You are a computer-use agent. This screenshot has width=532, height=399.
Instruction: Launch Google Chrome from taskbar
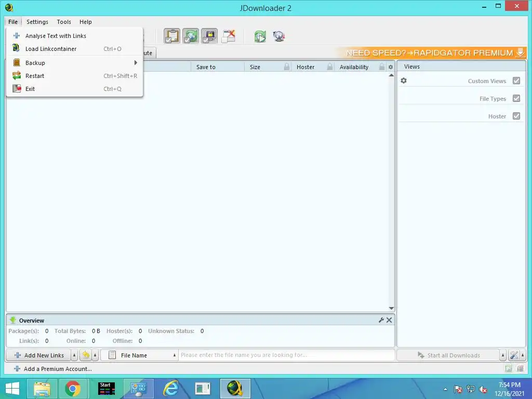click(73, 389)
